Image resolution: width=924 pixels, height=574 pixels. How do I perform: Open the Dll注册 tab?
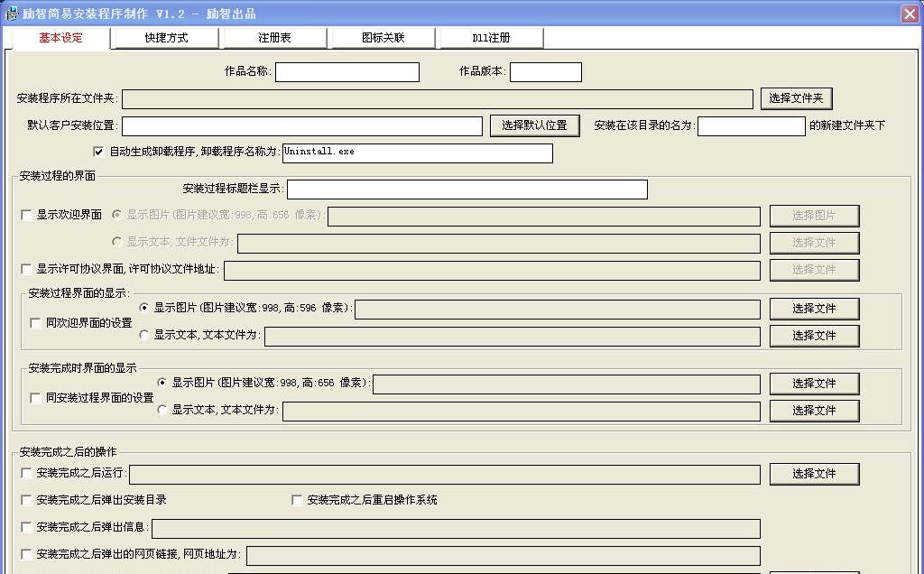(x=490, y=38)
